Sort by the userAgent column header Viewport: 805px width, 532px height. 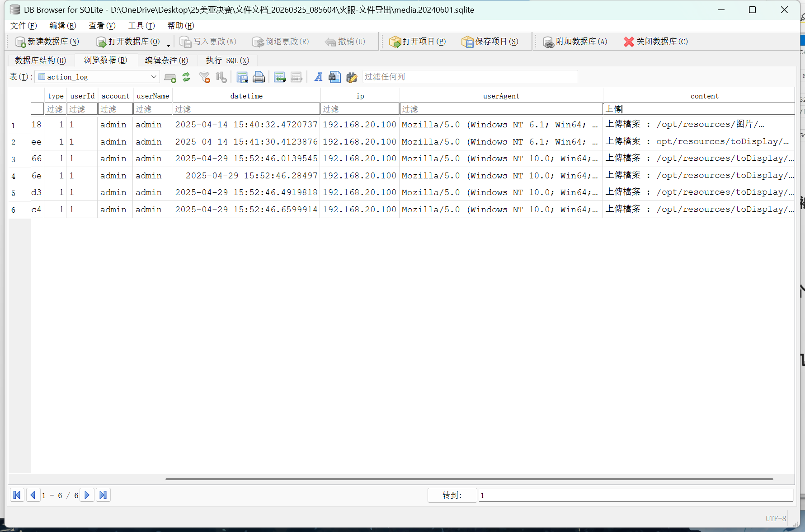[x=501, y=96]
